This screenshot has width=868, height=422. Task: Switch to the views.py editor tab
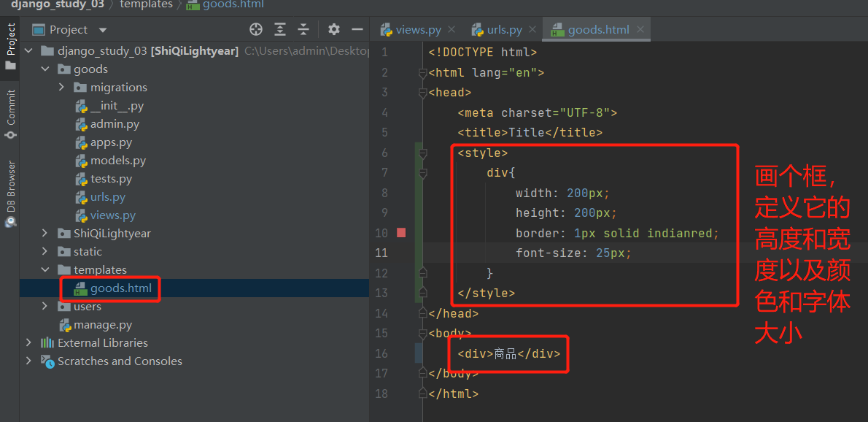[x=419, y=30]
